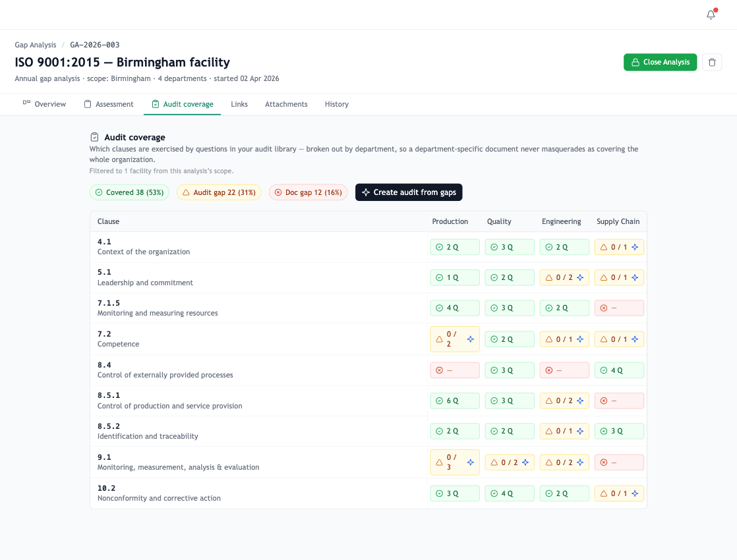Click the page title ISO 9001:2015 Birmingham facility
Screen dimensions: 737x560
coord(122,63)
